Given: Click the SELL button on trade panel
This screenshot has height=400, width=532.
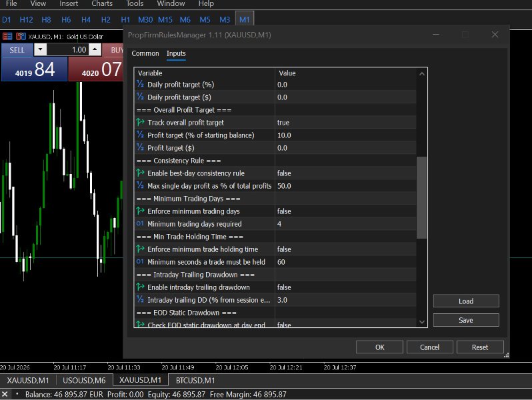Looking at the screenshot, I should pos(17,50).
